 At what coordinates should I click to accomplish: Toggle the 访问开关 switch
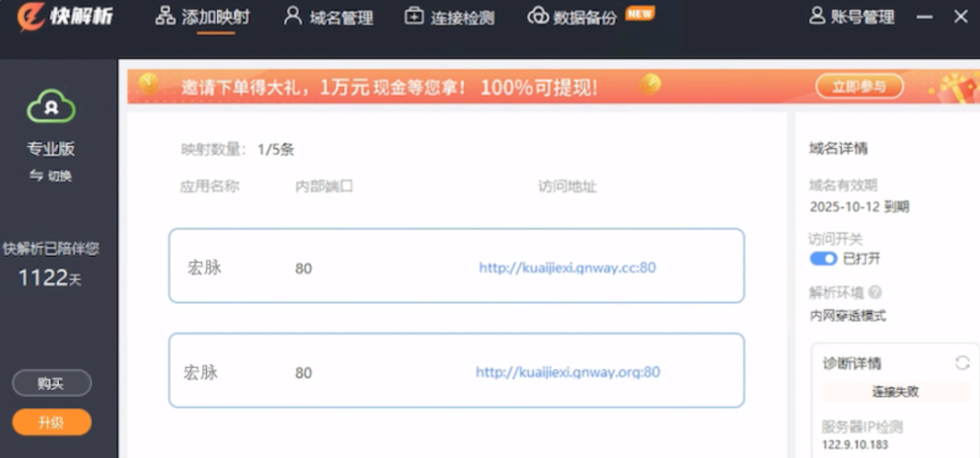click(823, 258)
